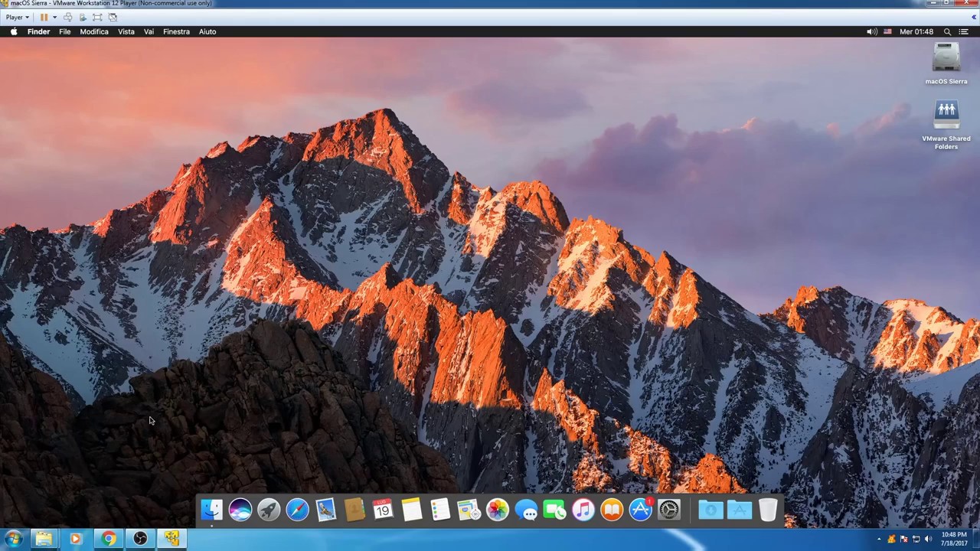
Task: Pause the virtual machine in VMware toolbar
Action: pyautogui.click(x=44, y=17)
